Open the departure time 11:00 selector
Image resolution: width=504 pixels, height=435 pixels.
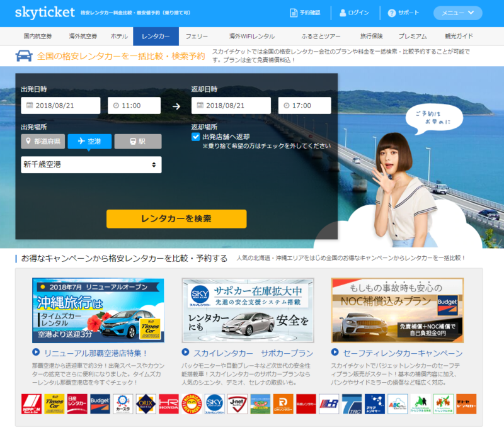134,105
